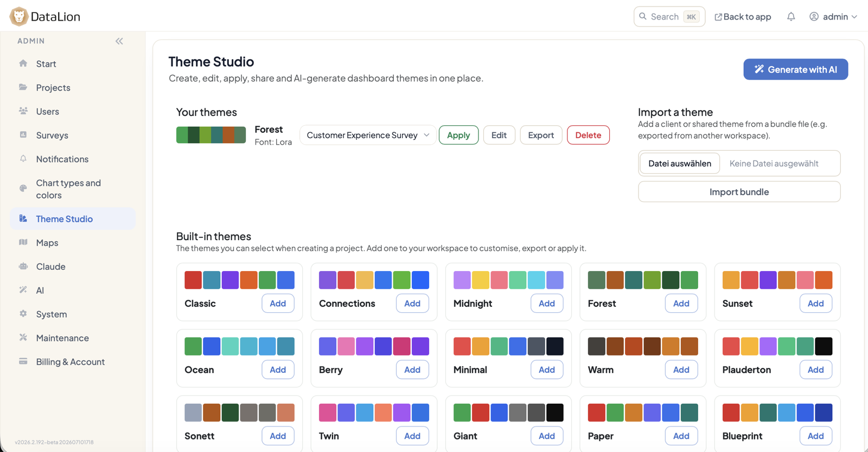Click the red swatch in Classic theme
The height and width of the screenshot is (452, 868).
pos(193,280)
